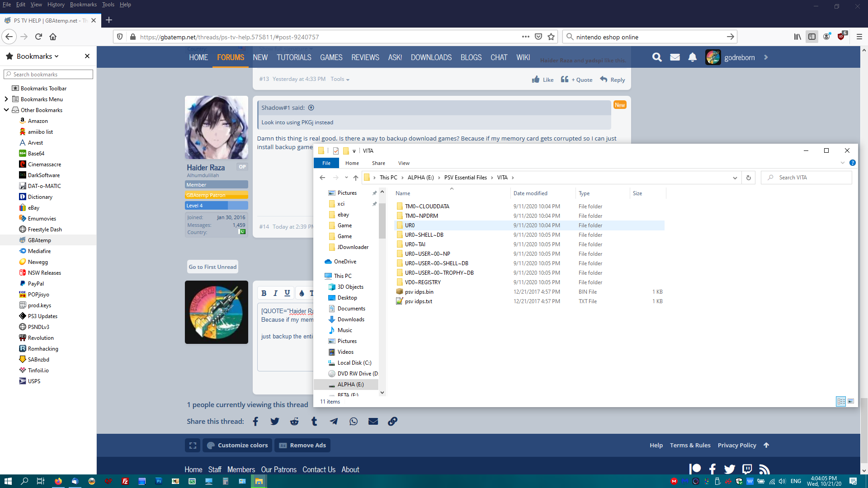Open TUTORIALS tab on GBAtemp

click(x=294, y=57)
